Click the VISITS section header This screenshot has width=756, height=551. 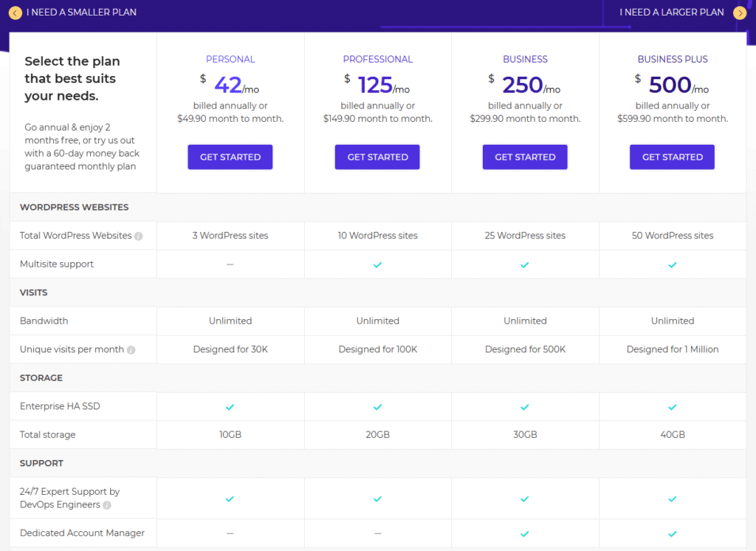33,293
